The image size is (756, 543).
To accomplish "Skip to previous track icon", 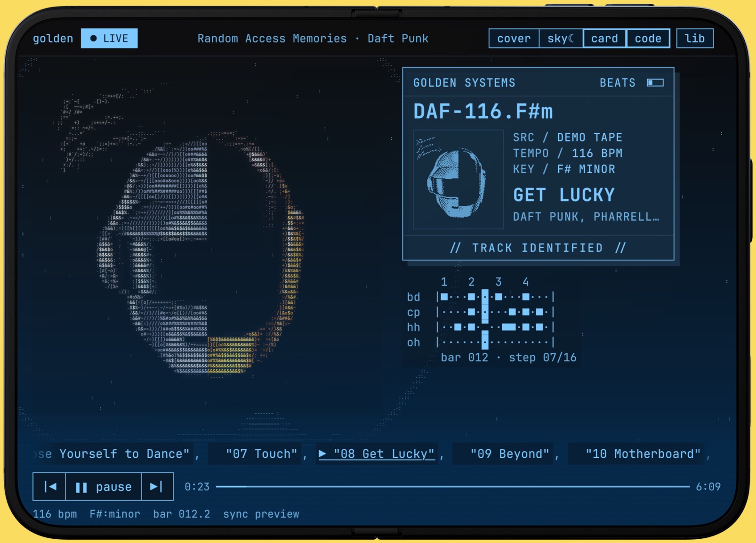I will tap(49, 486).
